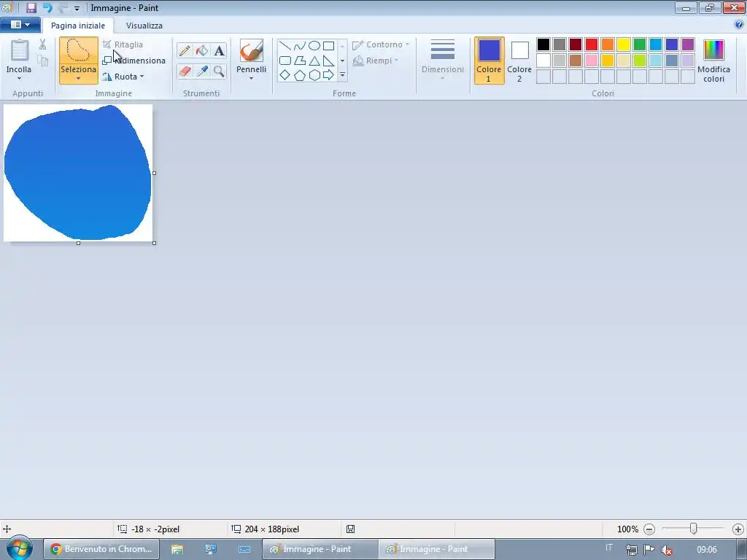Switch to the Pagina iniziale tab
Image resolution: width=747 pixels, height=560 pixels.
pos(78,26)
